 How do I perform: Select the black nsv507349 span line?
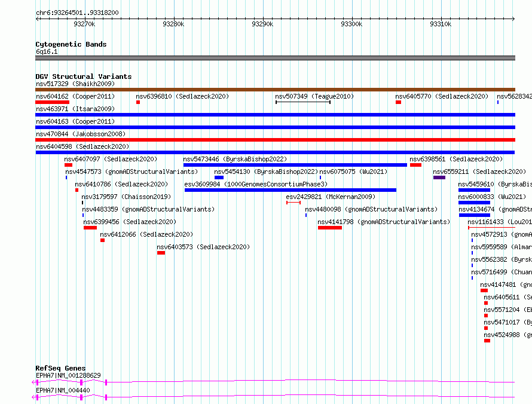(303, 102)
